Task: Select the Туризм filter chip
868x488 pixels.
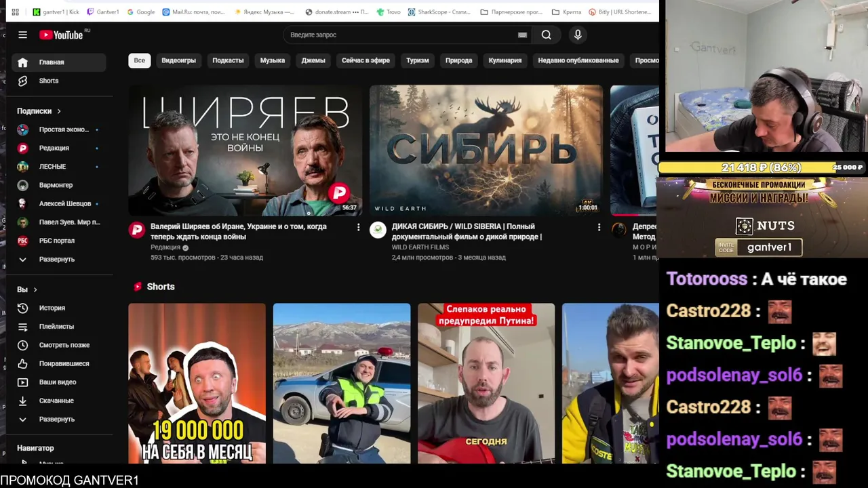Action: click(x=418, y=60)
